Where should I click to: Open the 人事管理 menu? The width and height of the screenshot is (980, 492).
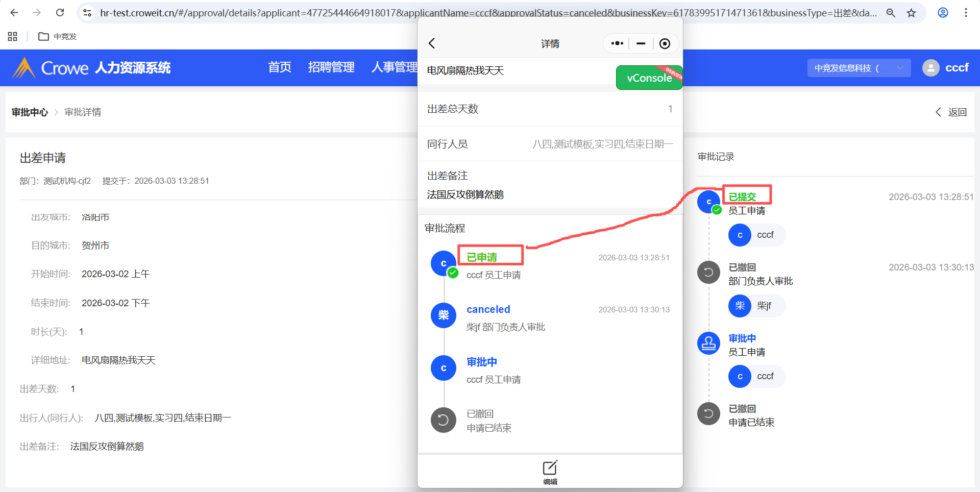click(x=395, y=67)
